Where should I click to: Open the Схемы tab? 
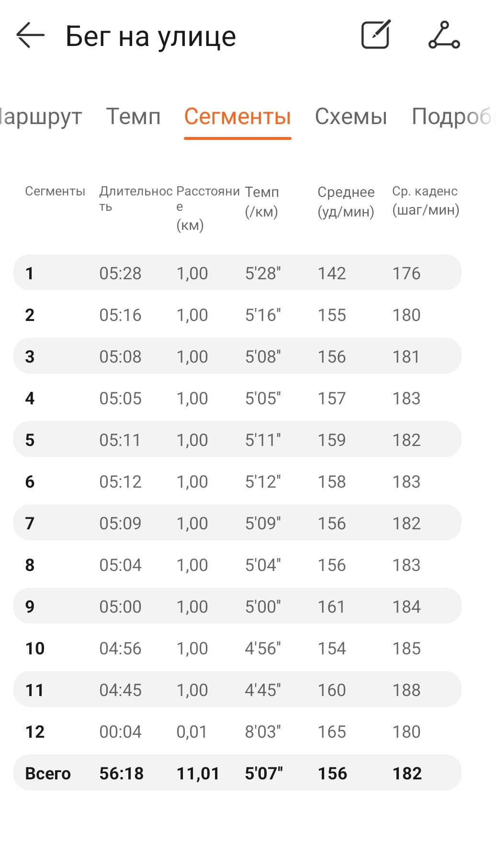(351, 116)
